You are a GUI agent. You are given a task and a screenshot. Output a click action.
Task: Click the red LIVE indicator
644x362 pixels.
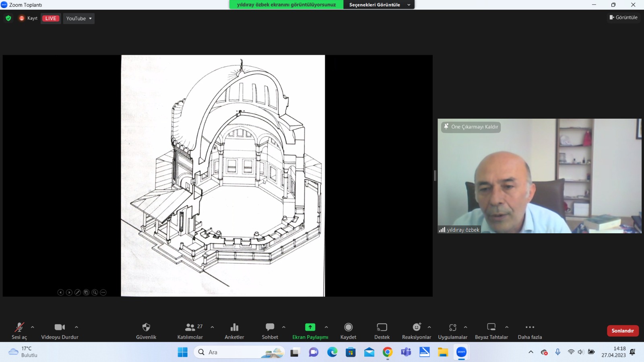(51, 19)
